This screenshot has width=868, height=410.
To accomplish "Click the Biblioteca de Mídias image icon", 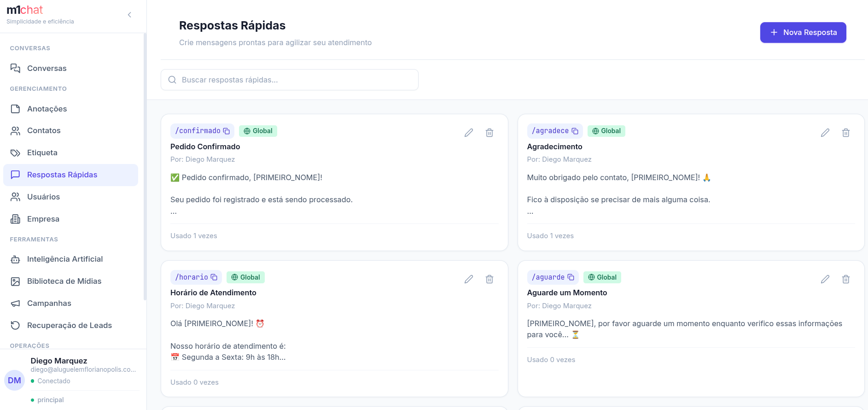I will [x=15, y=281].
